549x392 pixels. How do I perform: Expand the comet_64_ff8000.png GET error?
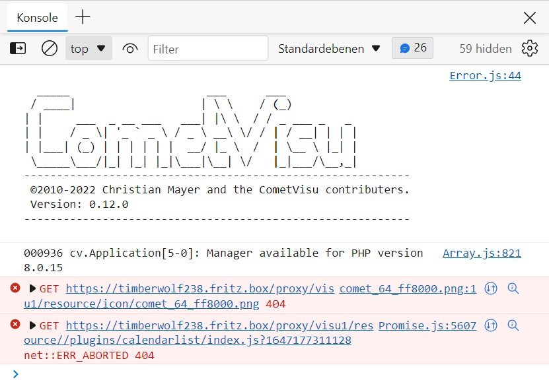(x=32, y=288)
